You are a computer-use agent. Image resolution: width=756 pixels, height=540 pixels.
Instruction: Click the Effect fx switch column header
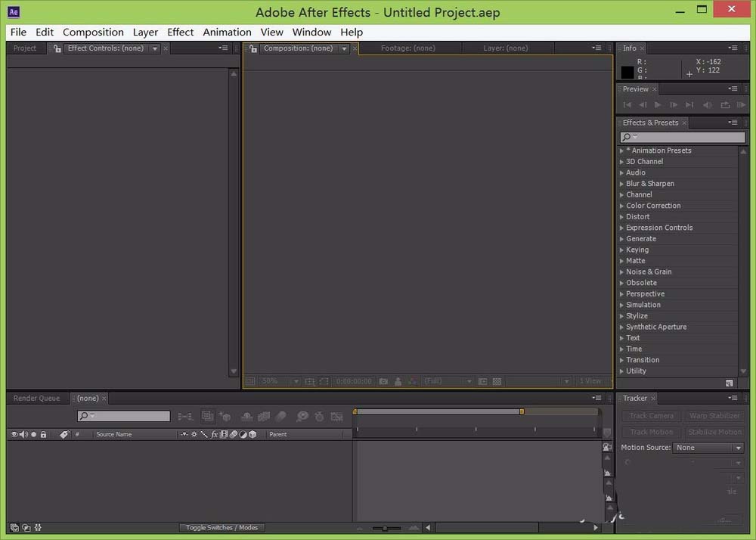pos(214,434)
